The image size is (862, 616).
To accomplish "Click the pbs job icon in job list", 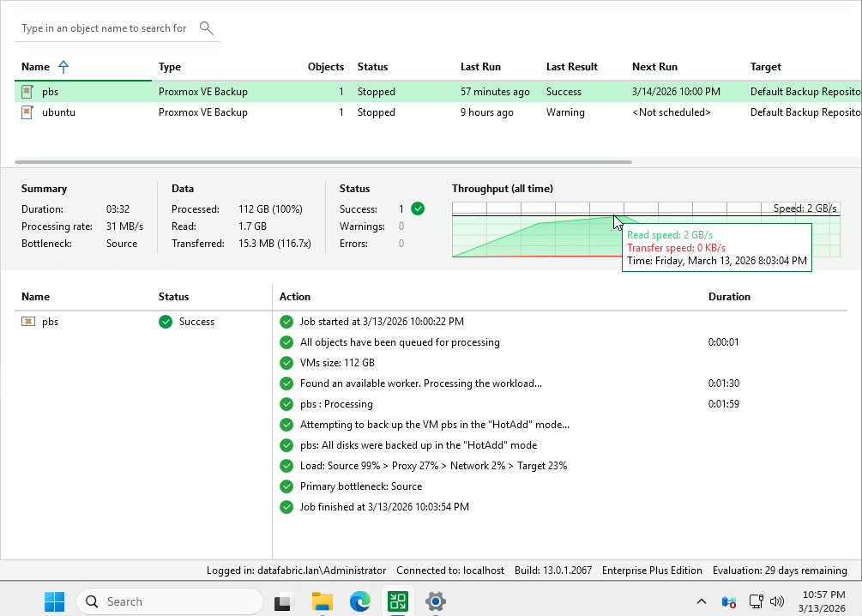I will tap(27, 92).
